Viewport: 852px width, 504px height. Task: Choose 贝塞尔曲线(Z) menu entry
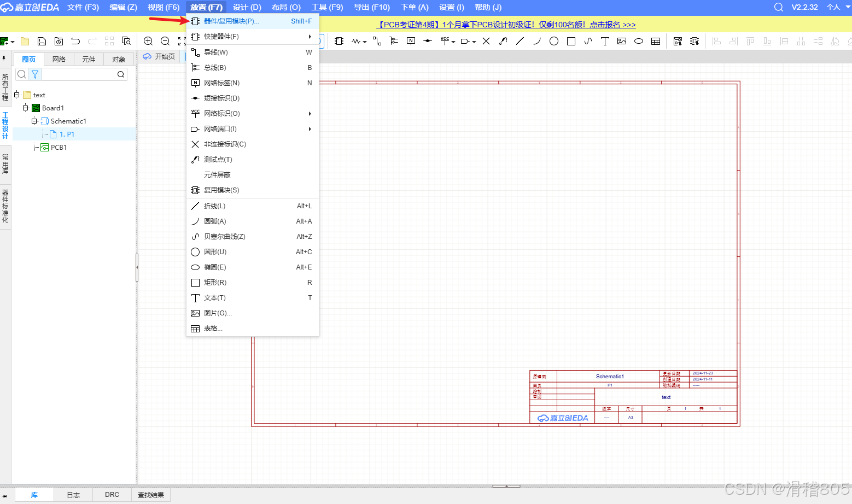coord(253,237)
